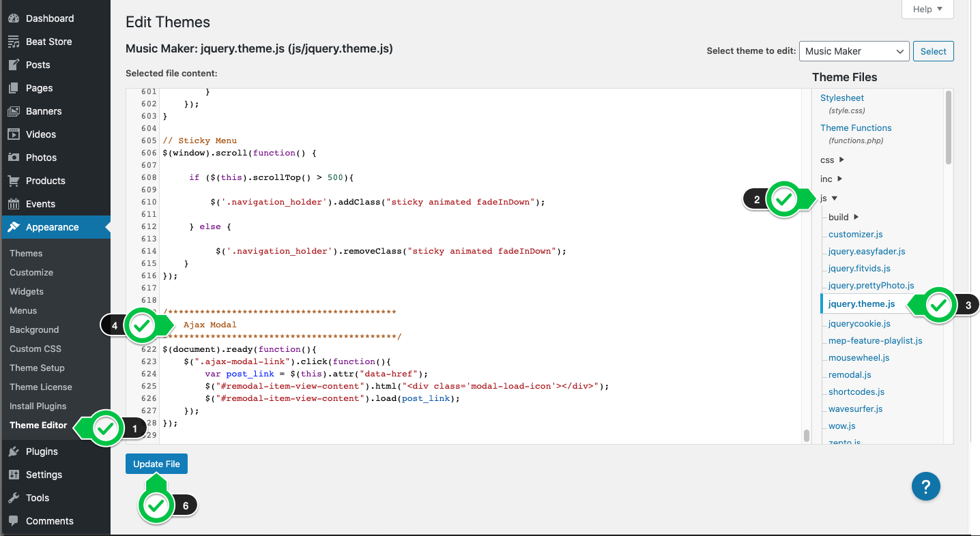The width and height of the screenshot is (980, 536).
Task: Open the Beat Store menu
Action: (x=48, y=42)
